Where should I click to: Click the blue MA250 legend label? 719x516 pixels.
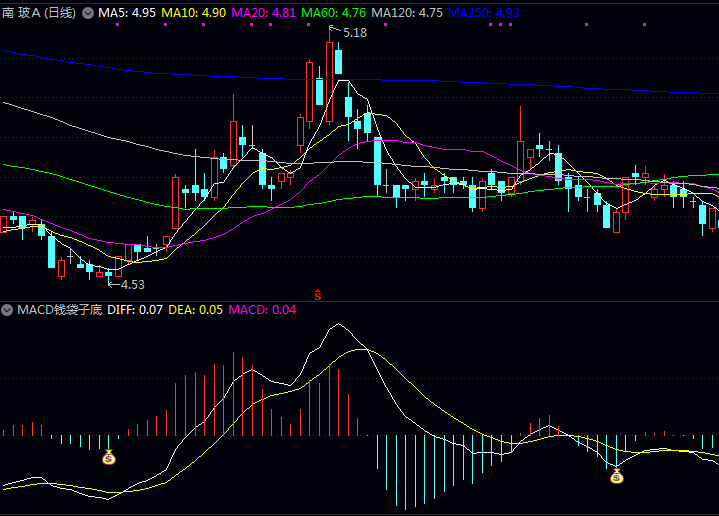coord(483,13)
